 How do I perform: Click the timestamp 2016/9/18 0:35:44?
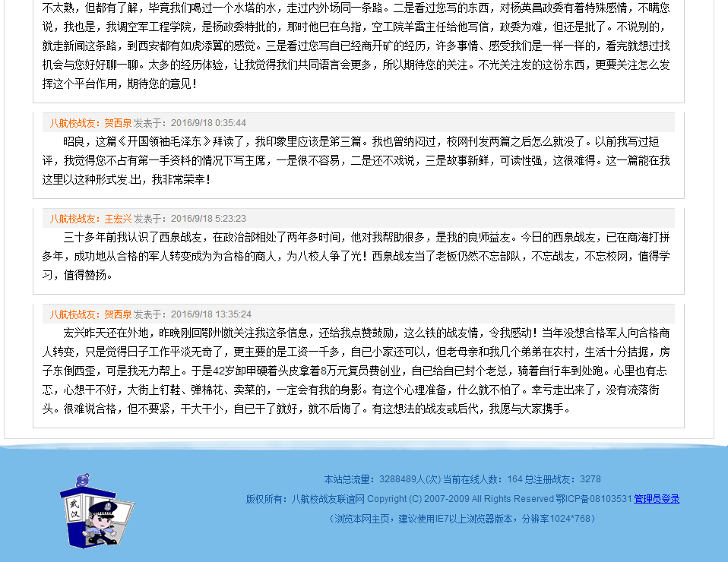[208, 123]
